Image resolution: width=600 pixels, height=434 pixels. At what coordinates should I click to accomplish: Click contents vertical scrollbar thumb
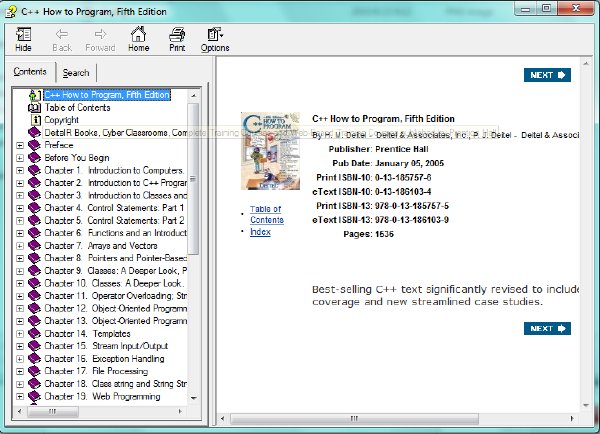point(194,179)
